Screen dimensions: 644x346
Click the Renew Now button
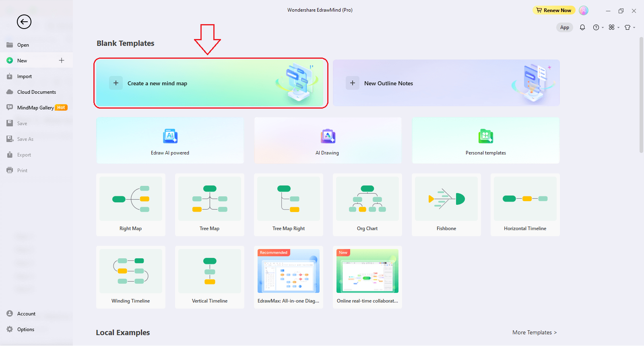[554, 10]
